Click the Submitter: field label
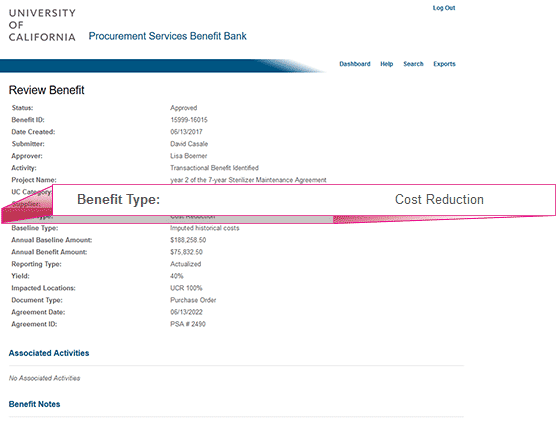 click(x=28, y=144)
